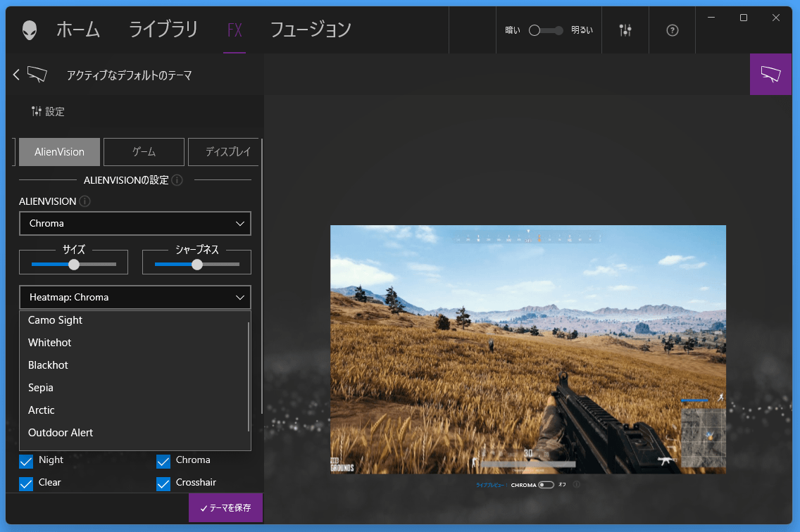Open the equalizer settings icon in top bar
Image resolution: width=800 pixels, height=532 pixels.
click(625, 30)
